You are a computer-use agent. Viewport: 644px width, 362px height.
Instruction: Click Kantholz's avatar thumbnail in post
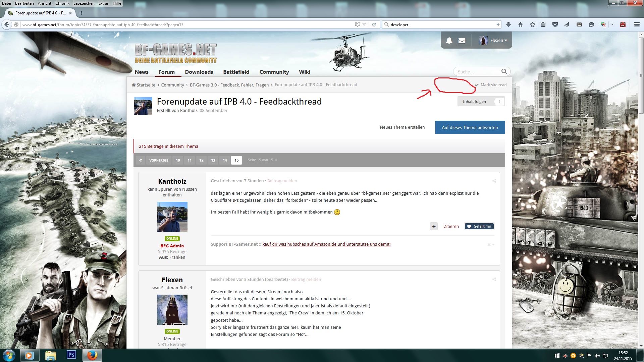coord(172,217)
